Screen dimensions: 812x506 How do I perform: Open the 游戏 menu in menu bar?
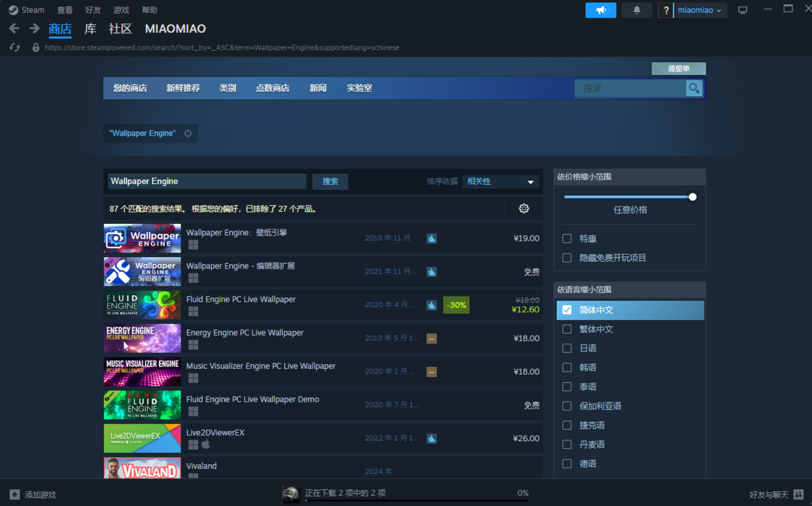point(121,10)
